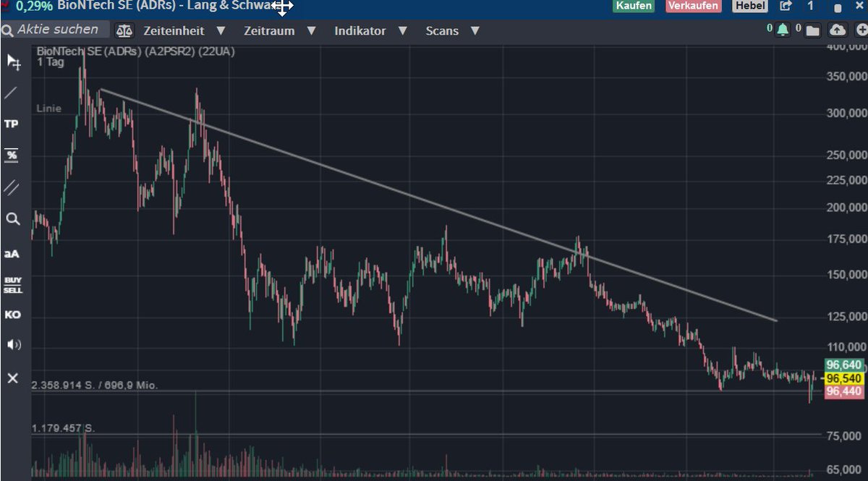
Task: Click the Hebel leverage button
Action: pyautogui.click(x=749, y=6)
